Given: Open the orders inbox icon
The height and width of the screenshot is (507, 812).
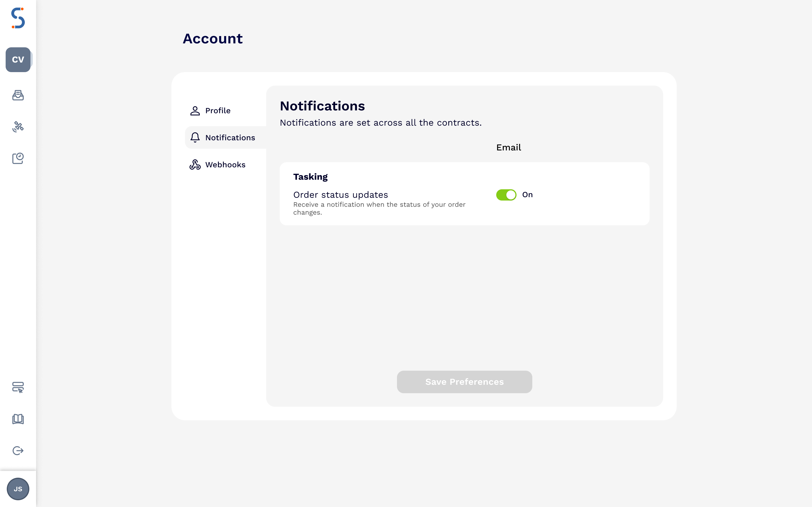Looking at the screenshot, I should 18,95.
